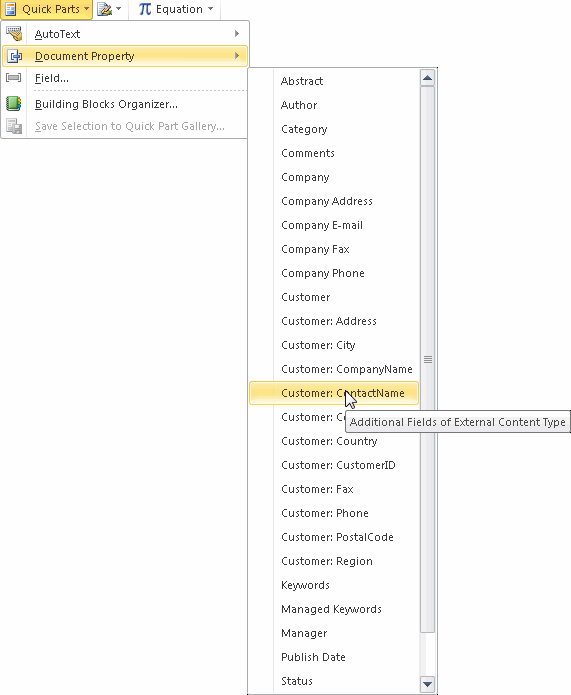Select Company Address property

(x=334, y=201)
